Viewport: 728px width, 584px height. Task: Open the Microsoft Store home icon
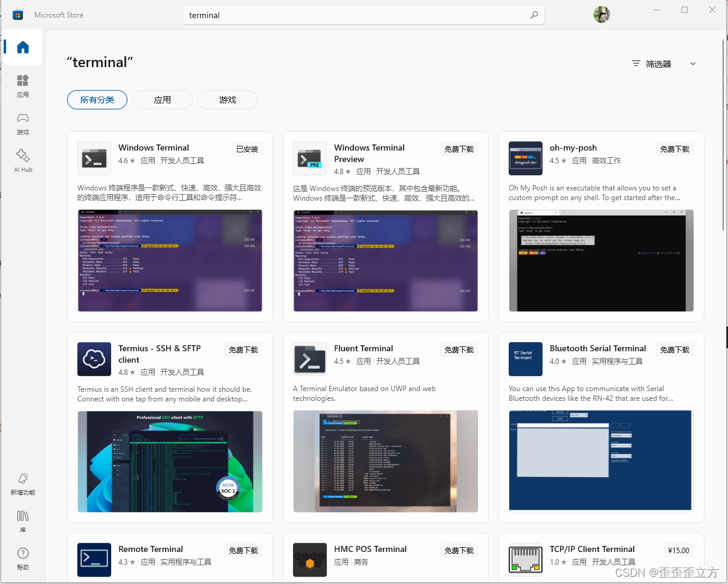click(x=22, y=47)
